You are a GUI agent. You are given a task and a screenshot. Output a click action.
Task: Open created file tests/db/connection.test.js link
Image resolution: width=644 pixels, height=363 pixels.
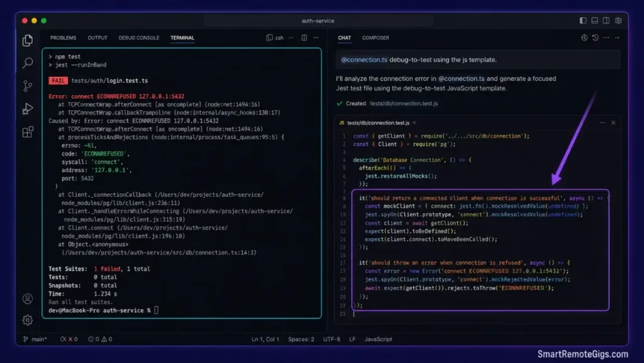404,103
